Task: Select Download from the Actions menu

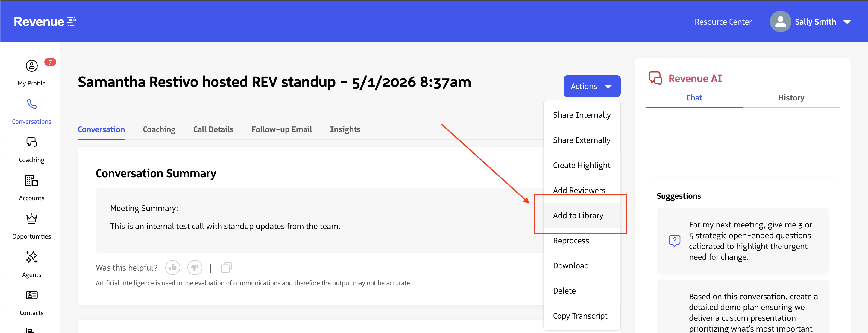Action: tap(582, 265)
